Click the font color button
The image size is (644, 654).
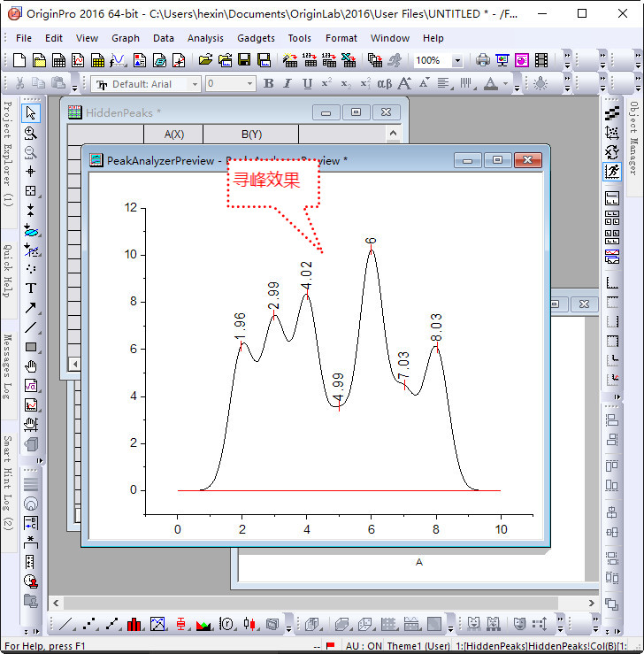click(x=491, y=84)
